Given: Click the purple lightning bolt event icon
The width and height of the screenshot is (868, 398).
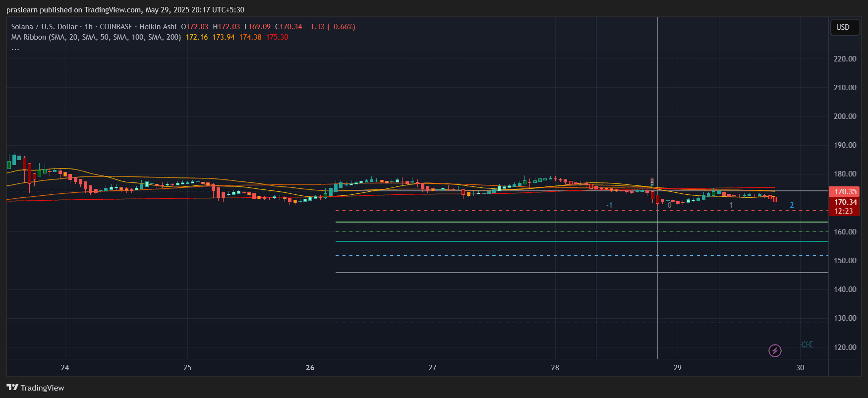Looking at the screenshot, I should point(775,351).
